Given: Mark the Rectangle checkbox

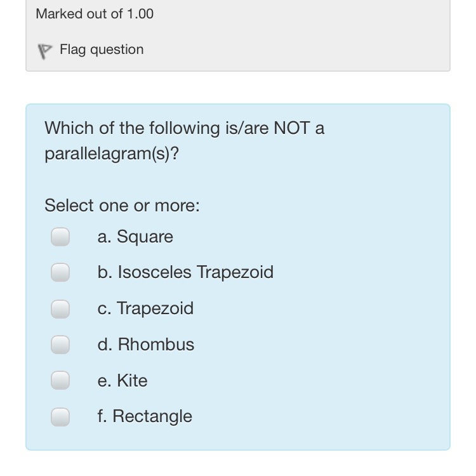Looking at the screenshot, I should 60,416.
